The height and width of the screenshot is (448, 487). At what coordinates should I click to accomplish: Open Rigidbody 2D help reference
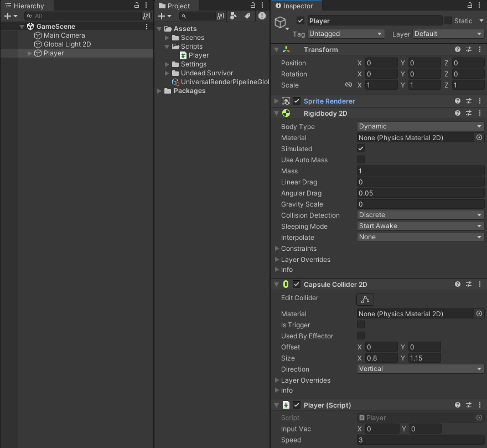458,113
